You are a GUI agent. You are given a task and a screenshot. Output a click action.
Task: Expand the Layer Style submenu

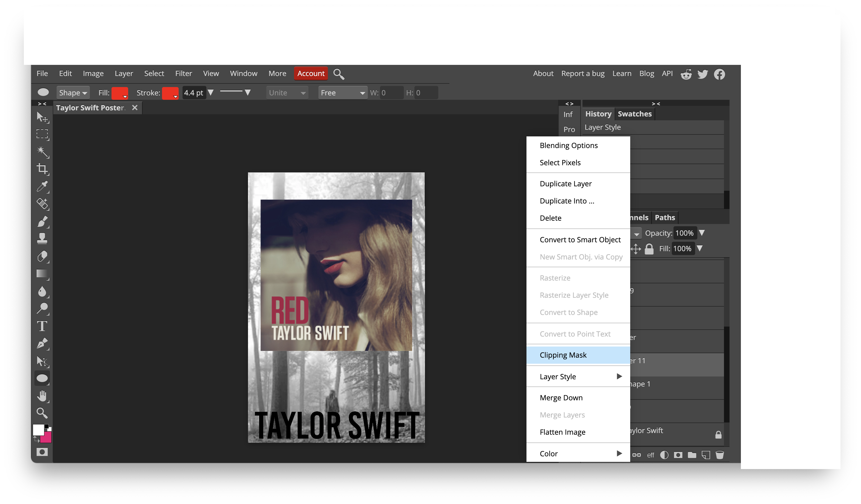pos(578,377)
